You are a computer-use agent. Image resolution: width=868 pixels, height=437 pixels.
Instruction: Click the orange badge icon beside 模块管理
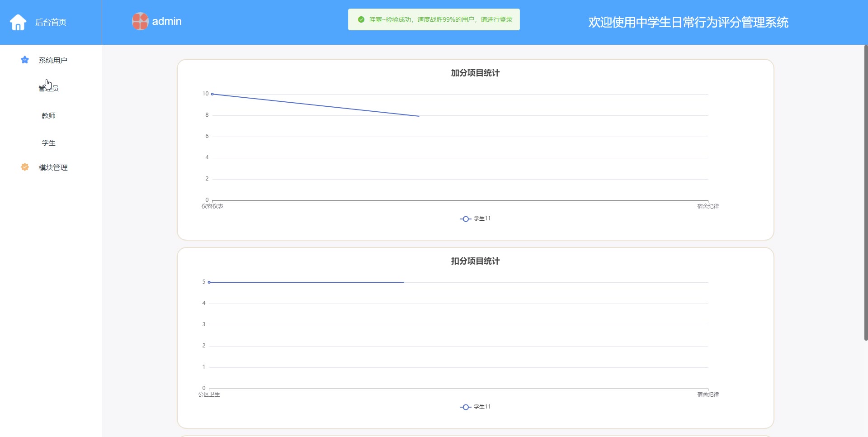[25, 167]
